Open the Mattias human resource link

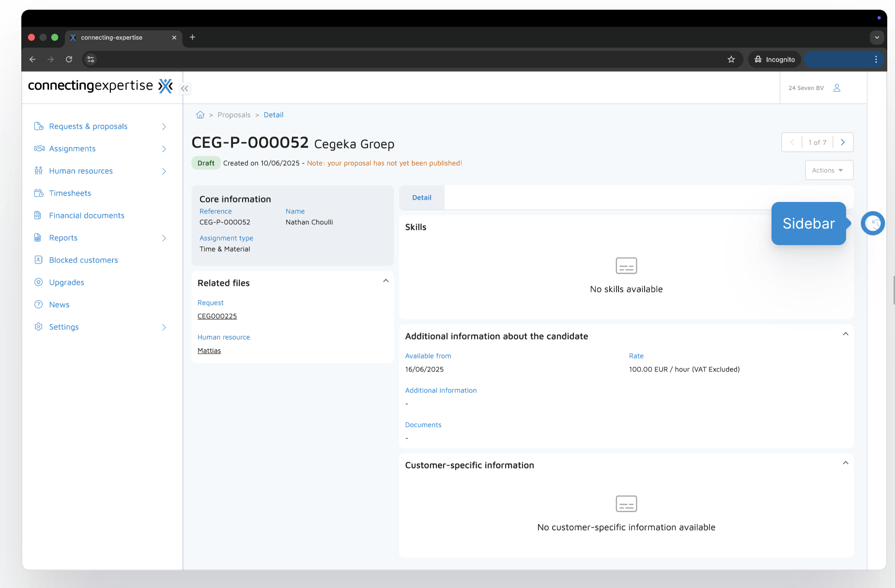pos(209,351)
